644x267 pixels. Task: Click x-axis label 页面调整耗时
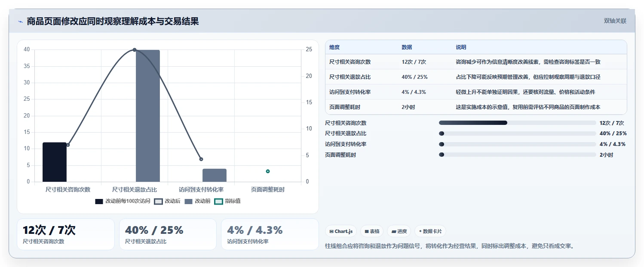pos(268,189)
